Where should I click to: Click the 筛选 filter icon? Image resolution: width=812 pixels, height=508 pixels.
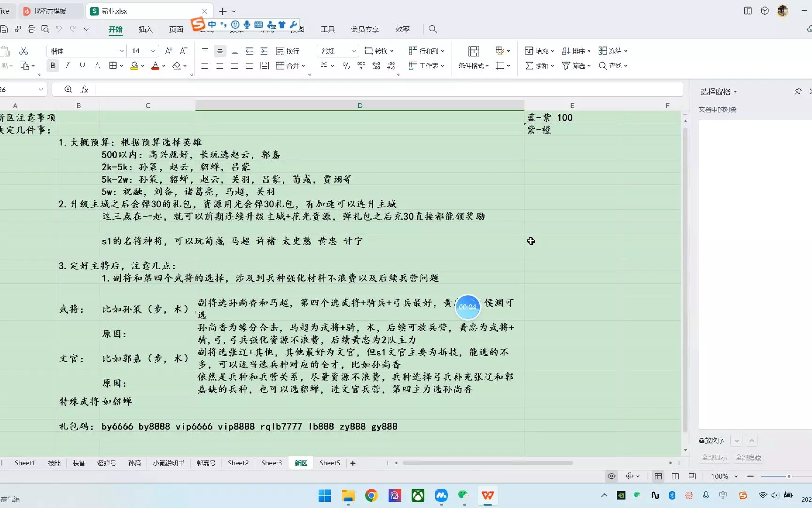[x=566, y=66]
